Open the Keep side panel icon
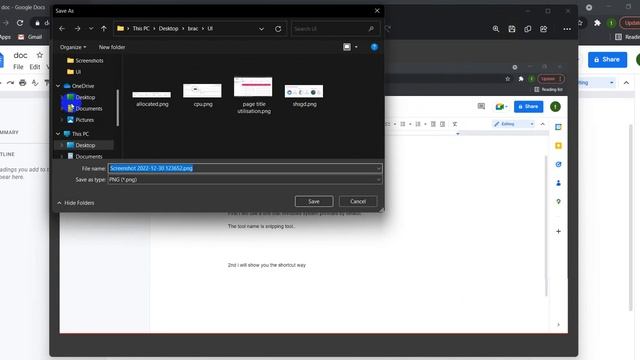 (x=558, y=146)
